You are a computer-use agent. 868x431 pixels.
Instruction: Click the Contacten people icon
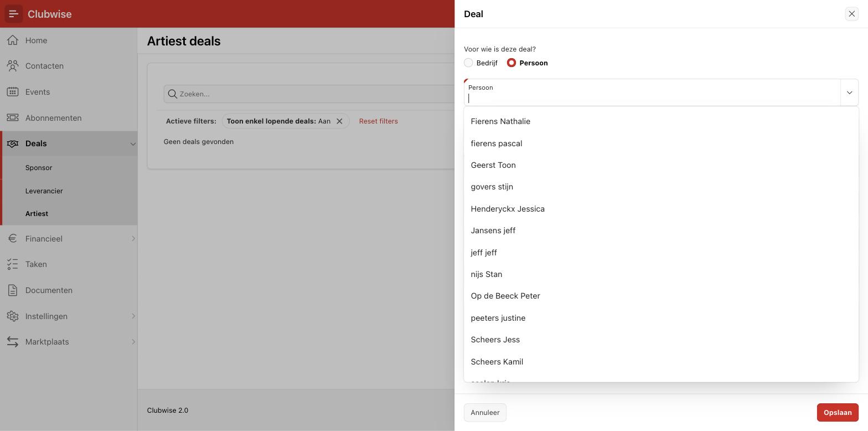pyautogui.click(x=13, y=66)
